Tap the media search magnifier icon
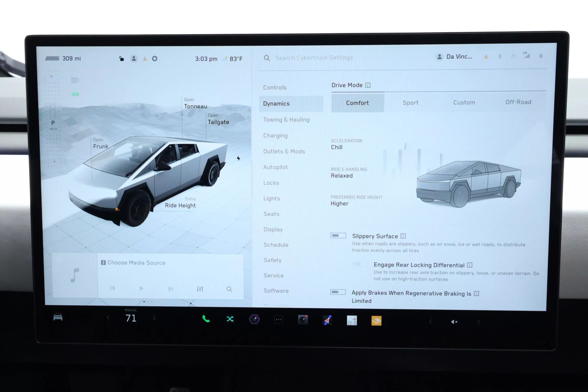Screen dimensions: 588x392 coord(229,289)
